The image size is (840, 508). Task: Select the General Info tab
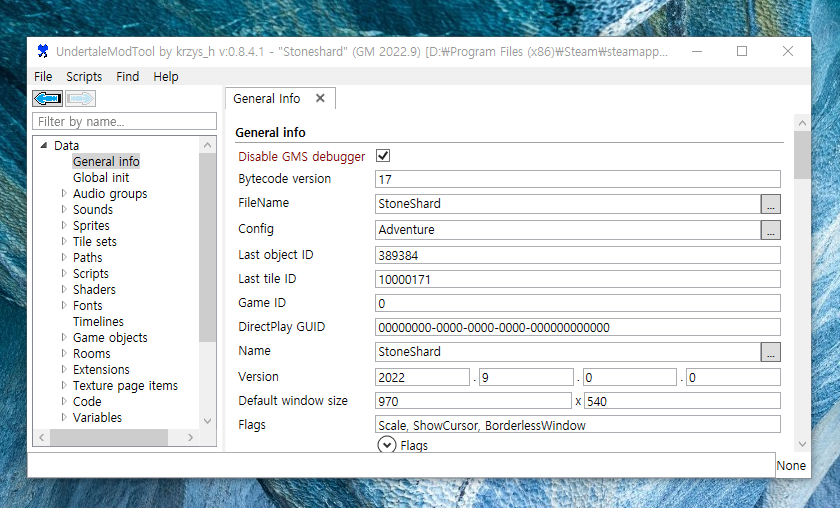266,99
